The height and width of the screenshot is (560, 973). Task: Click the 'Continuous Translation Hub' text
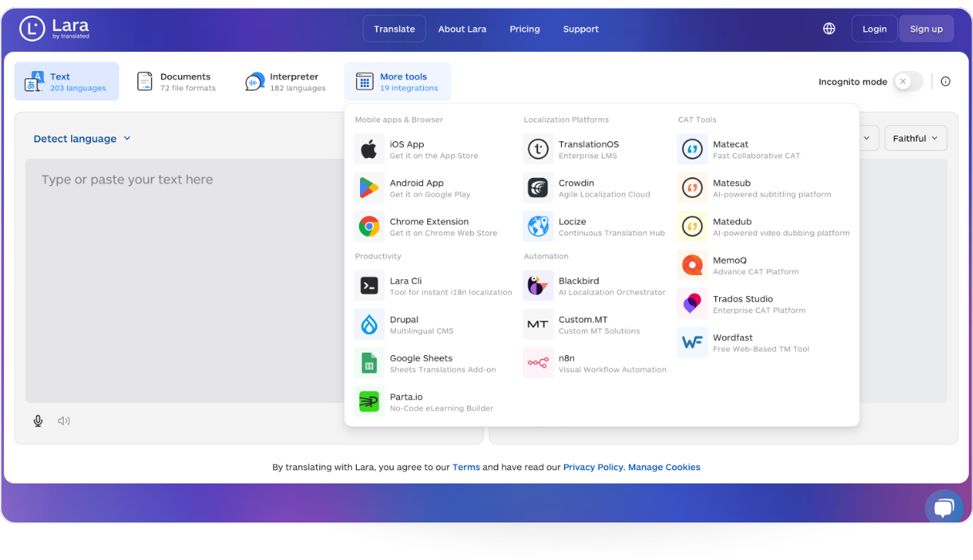click(x=611, y=233)
